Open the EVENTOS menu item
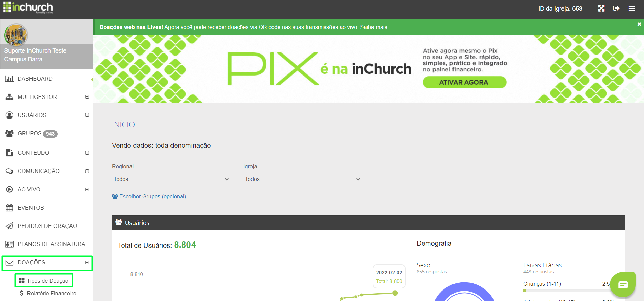Image resolution: width=644 pixels, height=301 pixels. (47, 208)
